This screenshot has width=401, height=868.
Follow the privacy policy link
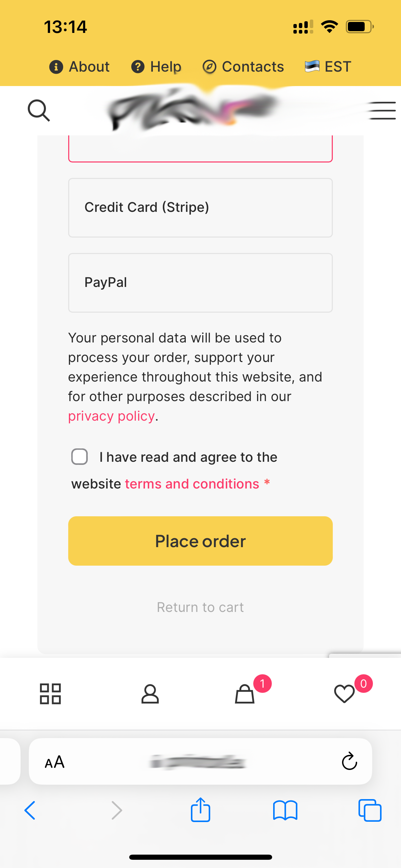coord(111,416)
